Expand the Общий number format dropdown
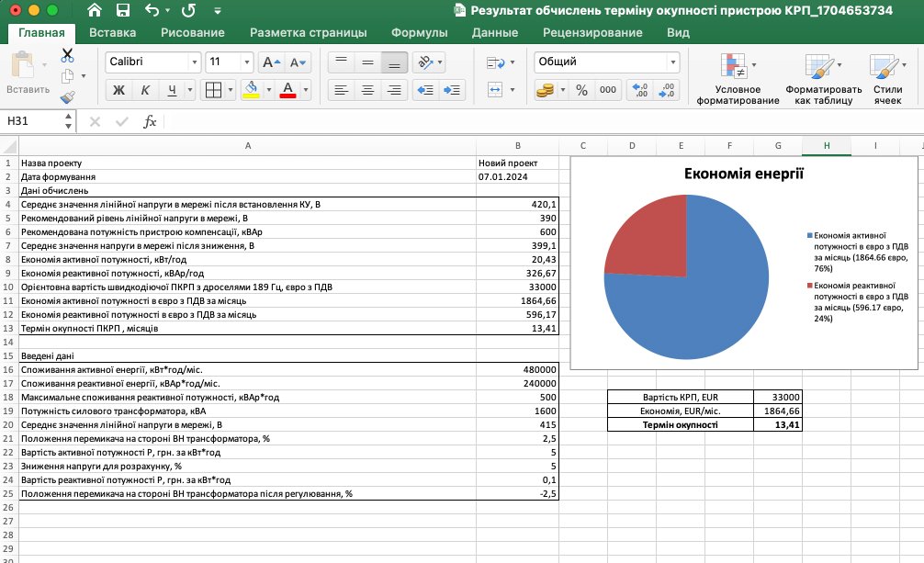Viewport: 924px width, 563px height. coord(670,62)
